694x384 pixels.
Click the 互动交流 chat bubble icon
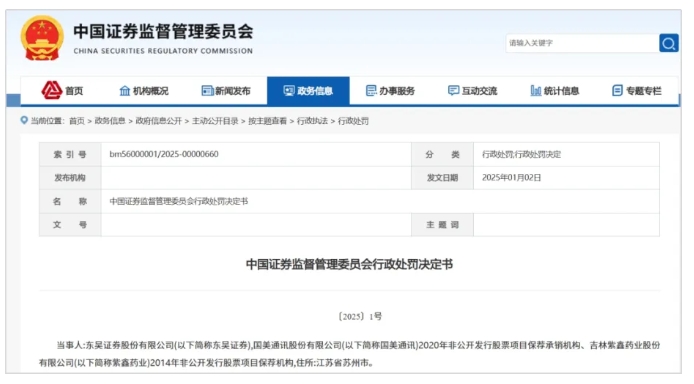[453, 91]
